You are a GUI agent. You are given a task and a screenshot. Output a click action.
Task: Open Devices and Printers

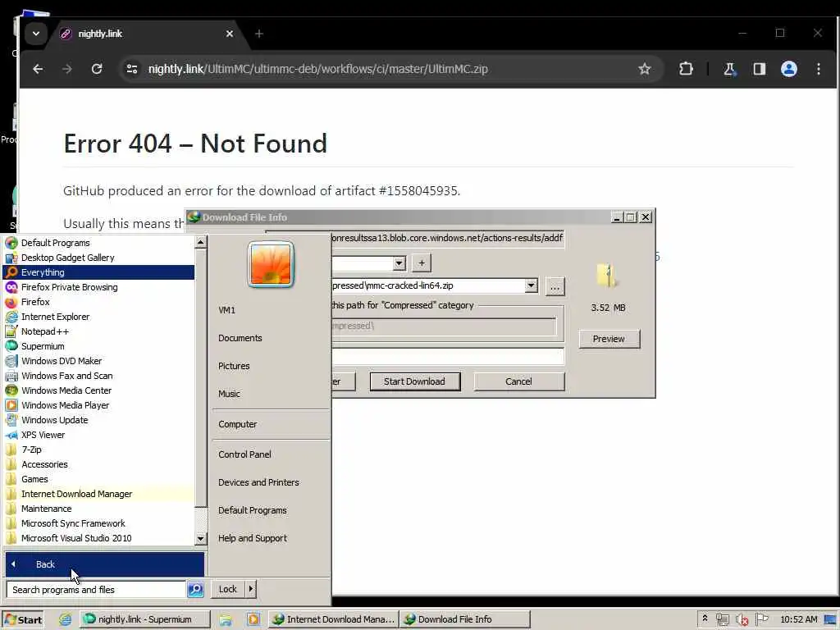(258, 482)
